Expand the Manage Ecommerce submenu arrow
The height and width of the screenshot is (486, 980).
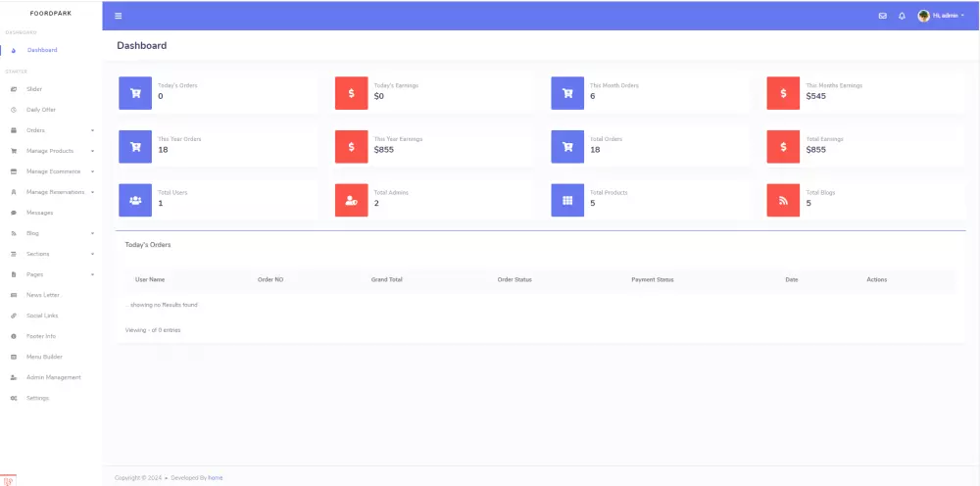92,171
